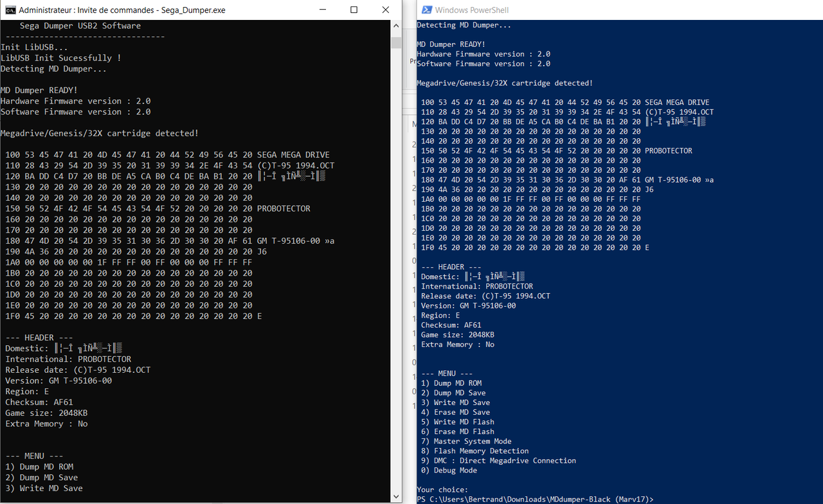Click 'Release date: (C)T-95 1994.OCT' in command prompt
This screenshot has width=823, height=504.
coord(78,370)
